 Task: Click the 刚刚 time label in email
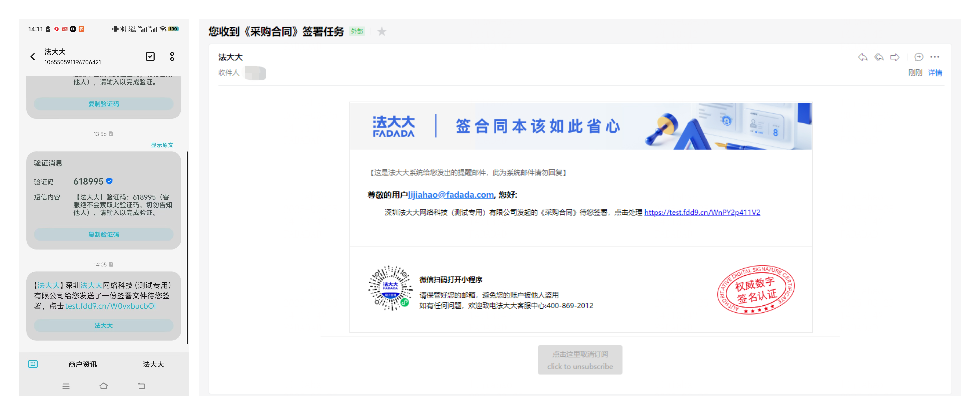[915, 73]
